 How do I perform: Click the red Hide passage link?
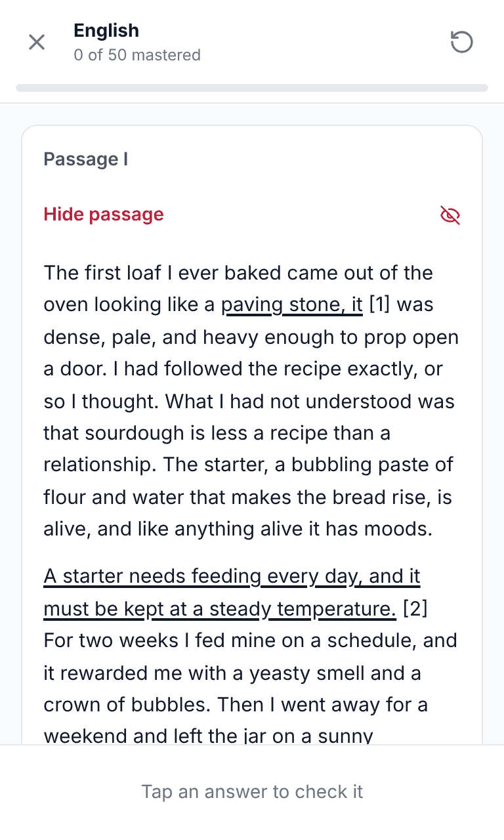point(104,215)
